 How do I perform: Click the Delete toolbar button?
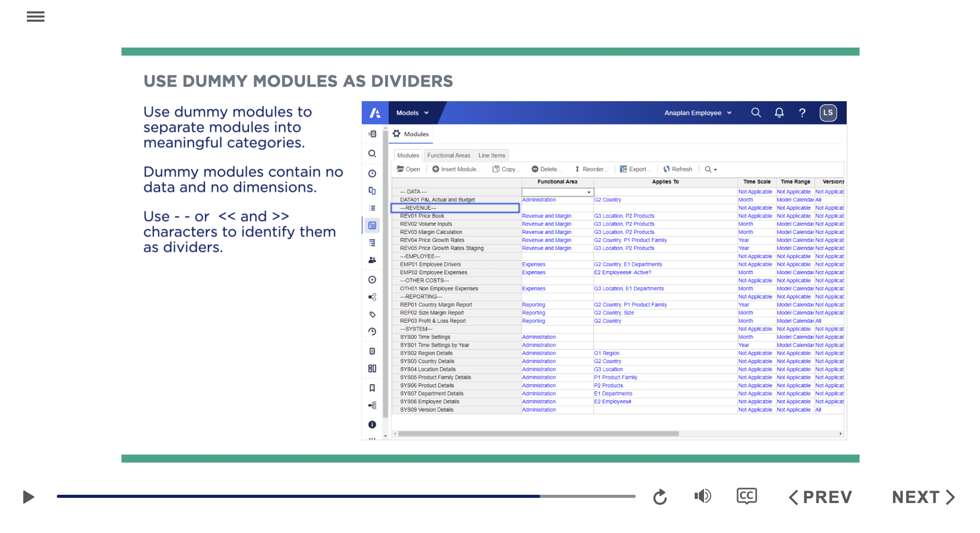point(547,169)
